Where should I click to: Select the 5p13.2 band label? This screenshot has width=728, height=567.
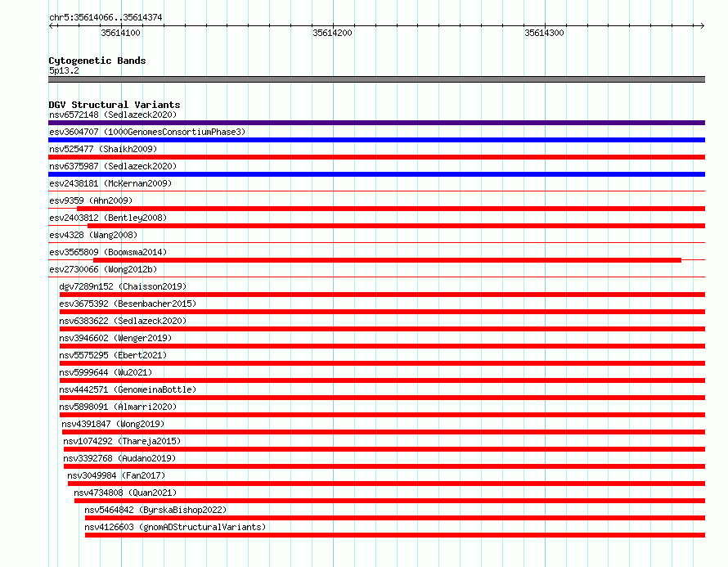[x=64, y=70]
